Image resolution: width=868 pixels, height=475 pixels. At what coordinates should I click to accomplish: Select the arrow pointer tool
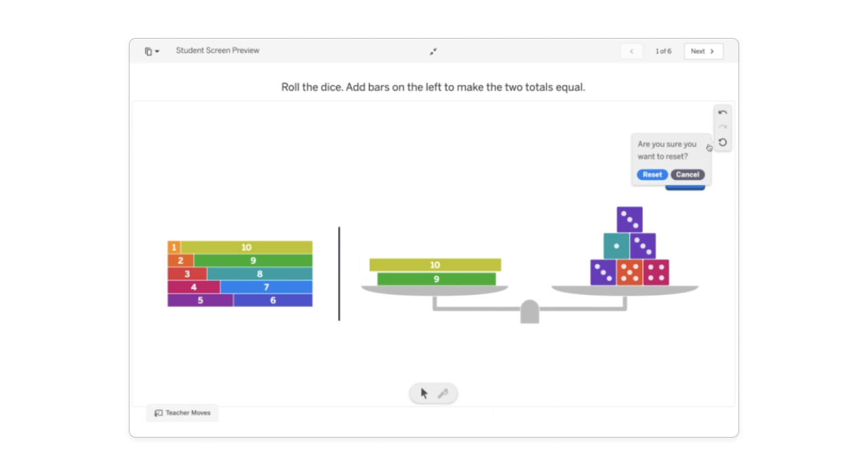tap(425, 394)
